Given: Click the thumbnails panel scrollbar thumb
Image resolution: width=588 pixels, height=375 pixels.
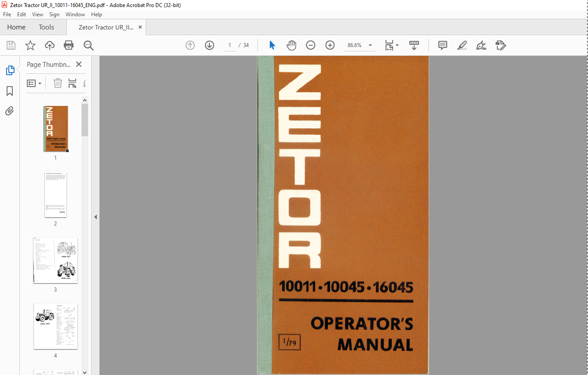Looking at the screenshot, I should (85, 120).
